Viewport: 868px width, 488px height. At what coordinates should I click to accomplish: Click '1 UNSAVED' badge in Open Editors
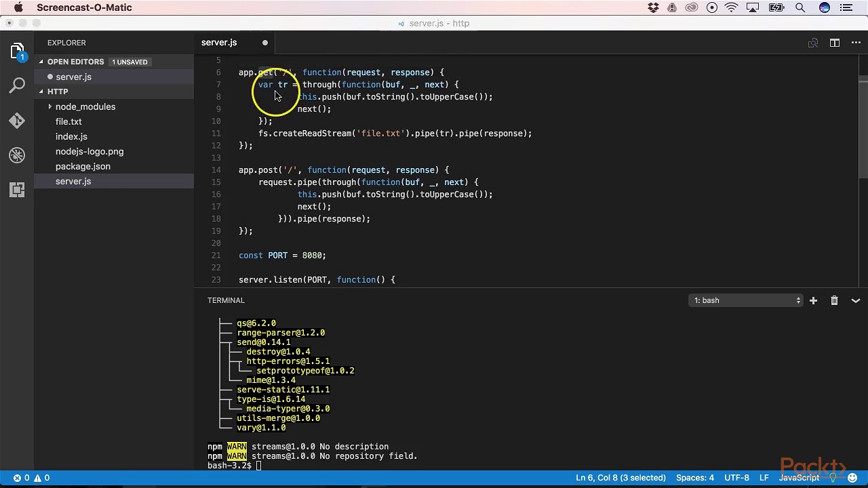[x=130, y=62]
